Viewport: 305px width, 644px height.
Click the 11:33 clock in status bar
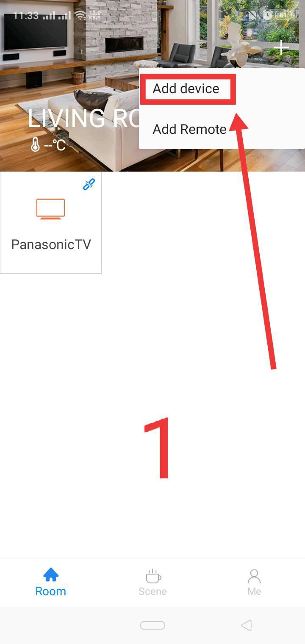pos(26,16)
